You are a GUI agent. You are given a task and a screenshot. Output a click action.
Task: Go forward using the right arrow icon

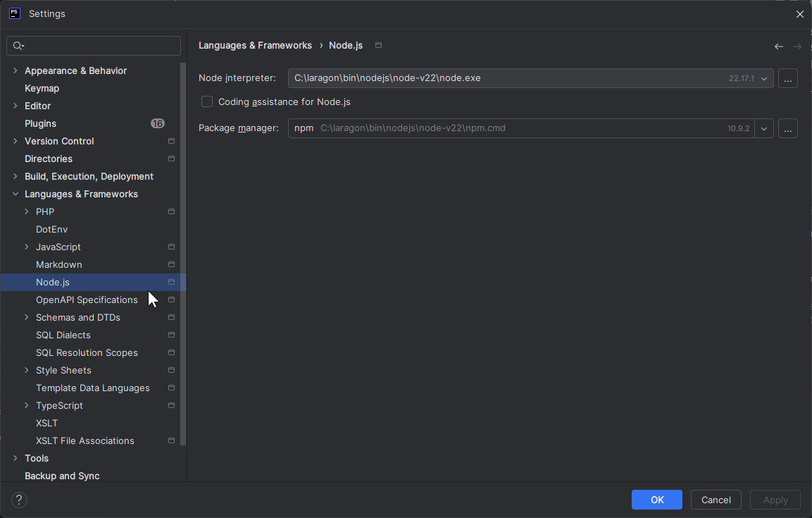coord(797,47)
